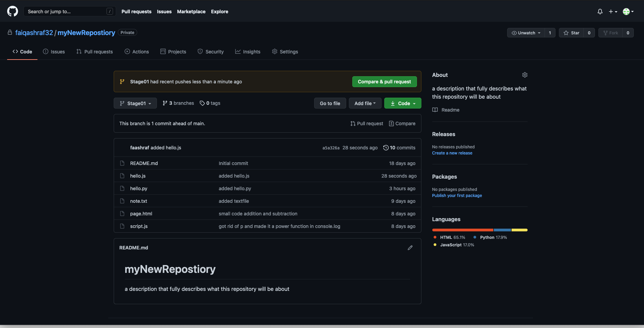
Task: Click the Python segment of the language bar
Action: click(502, 230)
